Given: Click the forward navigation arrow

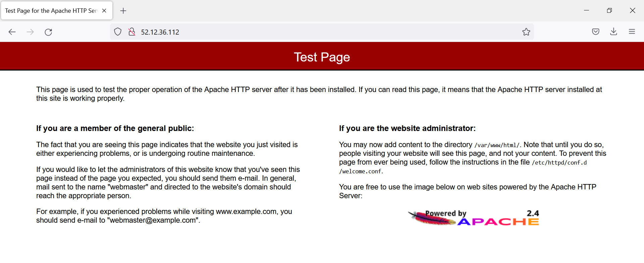Looking at the screenshot, I should (x=30, y=32).
